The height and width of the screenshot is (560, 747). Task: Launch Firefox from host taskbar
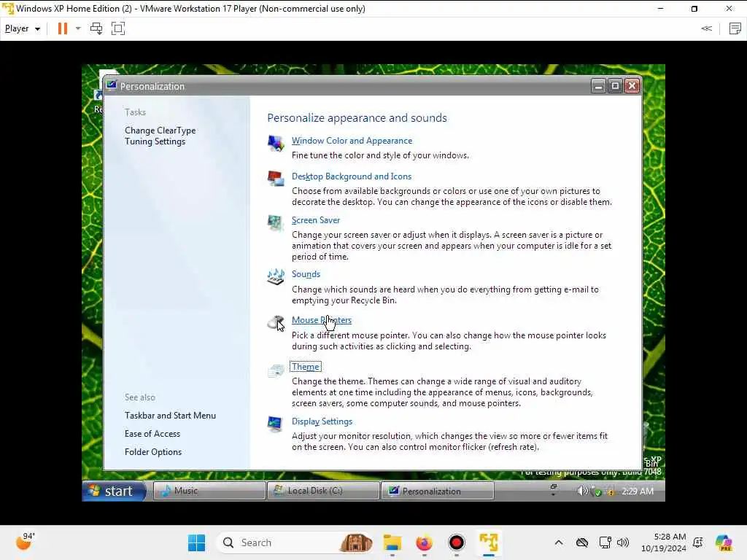point(424,542)
